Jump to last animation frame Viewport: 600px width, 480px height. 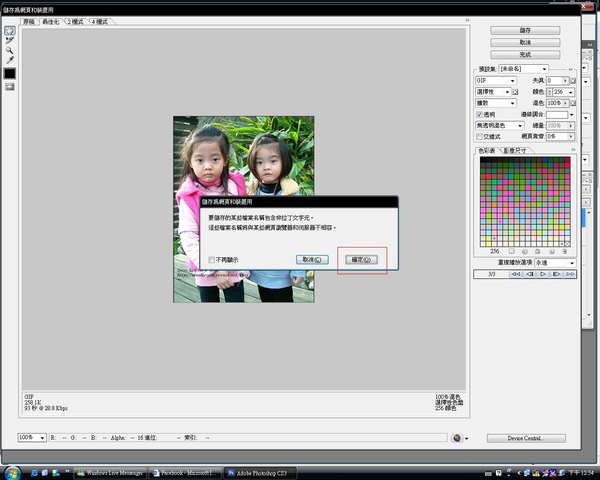570,274
